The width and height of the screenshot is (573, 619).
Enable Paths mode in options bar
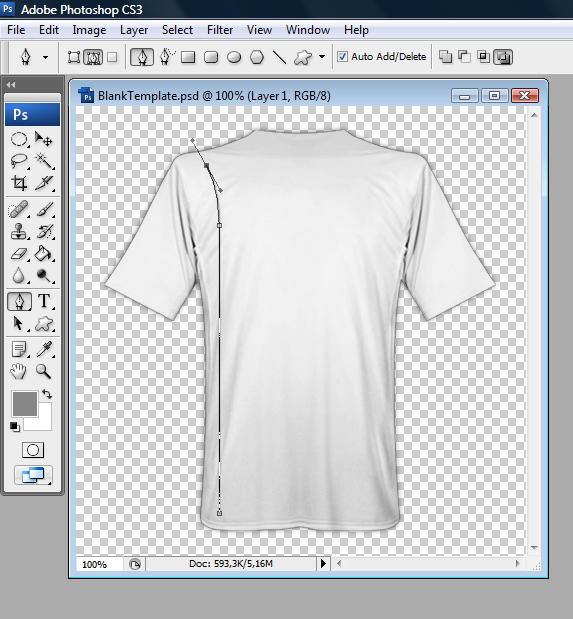(93, 57)
